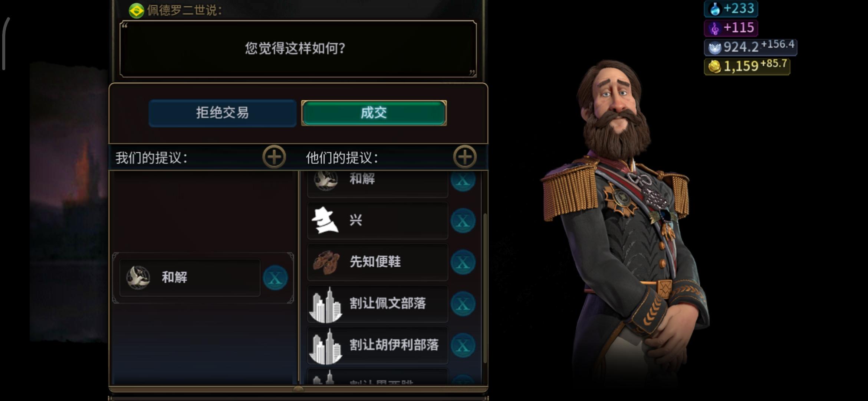
Task: Click the gold coin 1,159 treasury indicator
Action: 747,66
